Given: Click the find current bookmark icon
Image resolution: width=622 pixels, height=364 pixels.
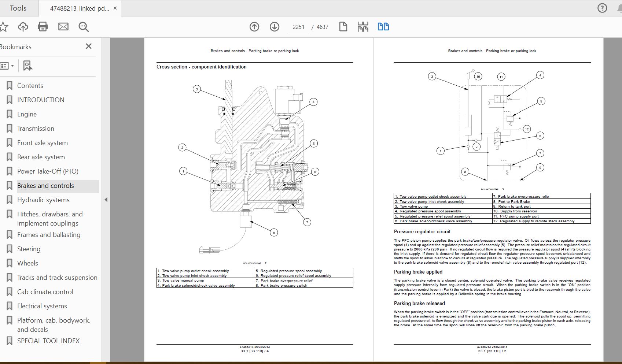Looking at the screenshot, I should (x=27, y=66).
